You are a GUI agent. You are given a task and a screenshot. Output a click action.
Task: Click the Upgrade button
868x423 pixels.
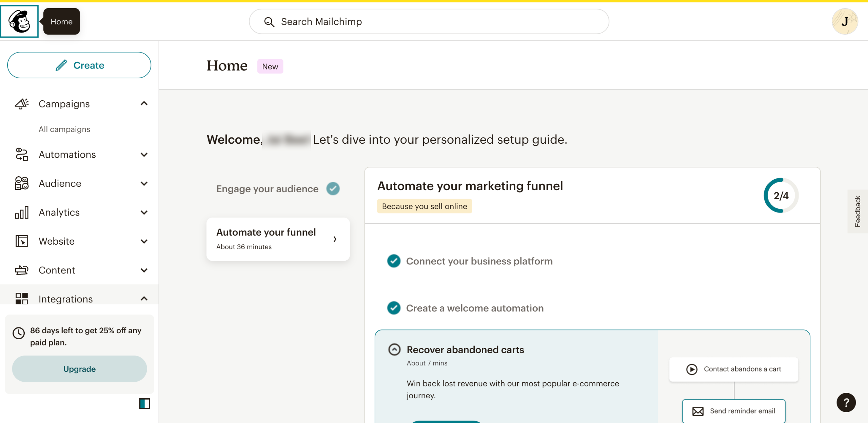(79, 369)
